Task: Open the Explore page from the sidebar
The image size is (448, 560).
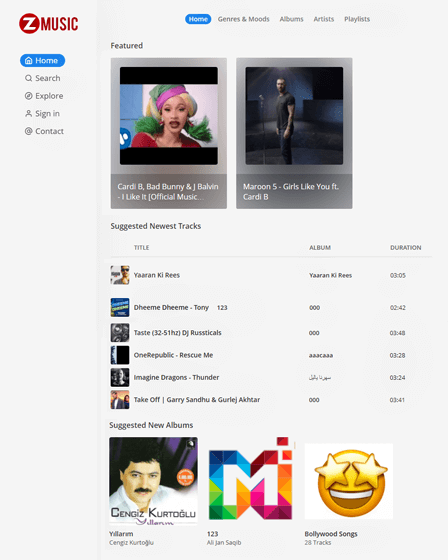Action: click(44, 96)
